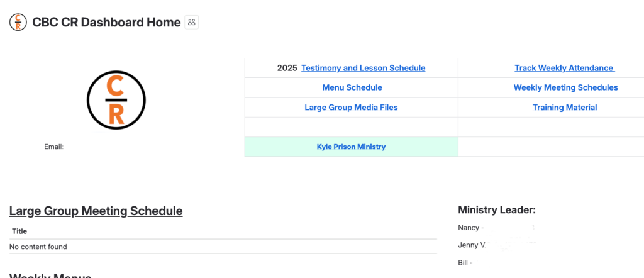Click the Ministry Leader heading
The image size is (644, 278).
497,210
